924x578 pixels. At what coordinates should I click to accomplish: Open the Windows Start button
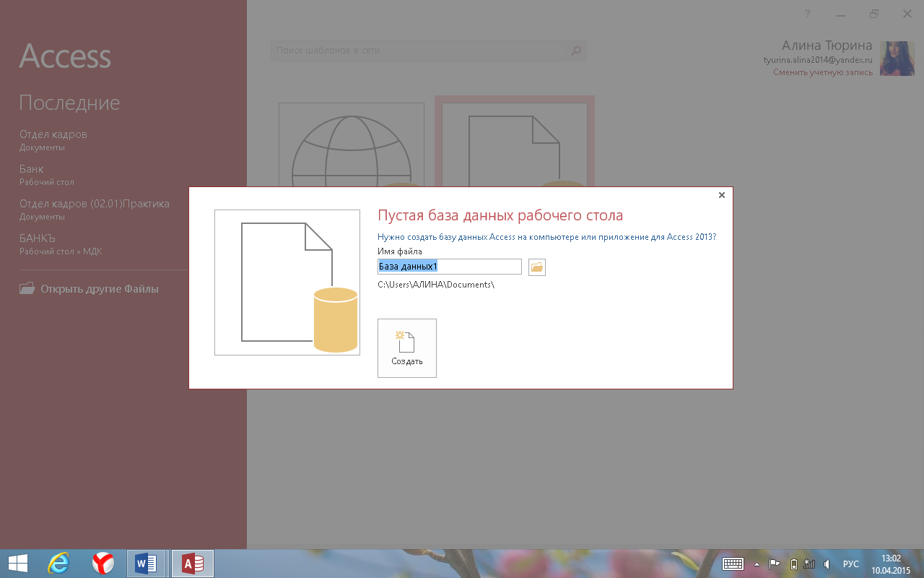(x=18, y=564)
